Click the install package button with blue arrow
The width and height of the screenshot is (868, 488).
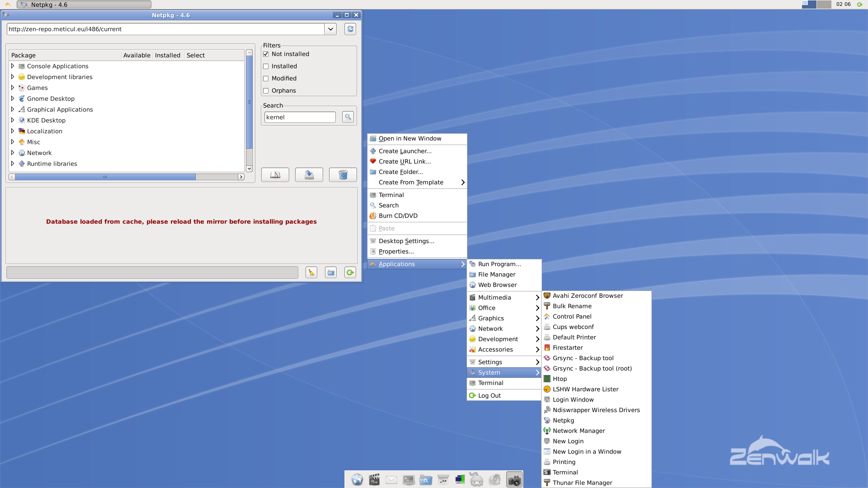tap(309, 175)
